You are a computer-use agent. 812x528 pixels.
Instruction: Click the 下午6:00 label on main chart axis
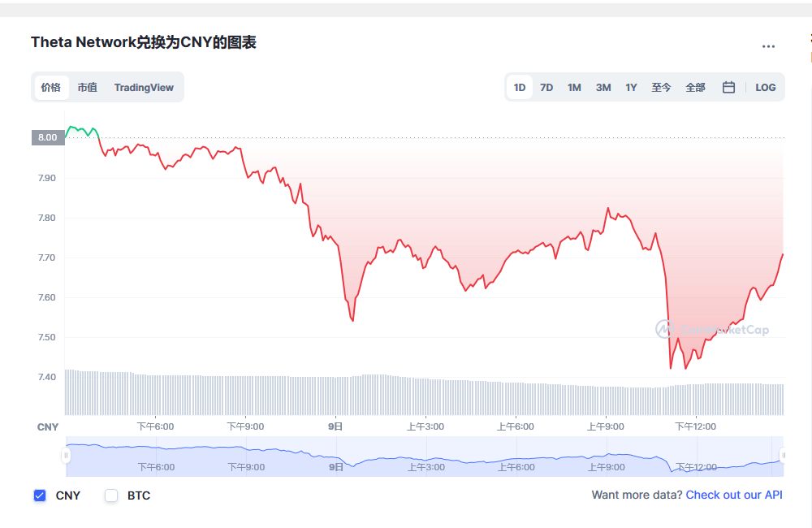pos(155,426)
